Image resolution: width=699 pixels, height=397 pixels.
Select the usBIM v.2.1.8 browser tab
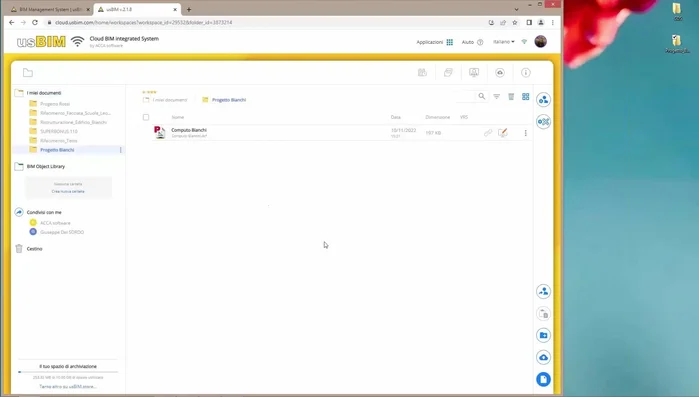tap(136, 9)
